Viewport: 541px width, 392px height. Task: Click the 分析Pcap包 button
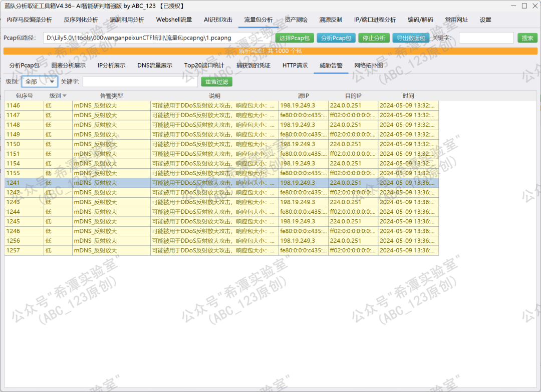point(336,38)
